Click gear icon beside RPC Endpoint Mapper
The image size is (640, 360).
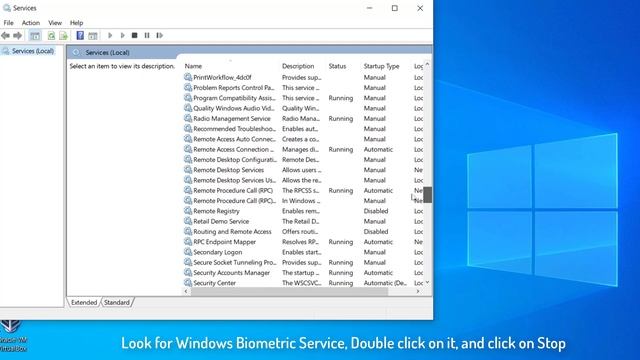pyautogui.click(x=188, y=242)
